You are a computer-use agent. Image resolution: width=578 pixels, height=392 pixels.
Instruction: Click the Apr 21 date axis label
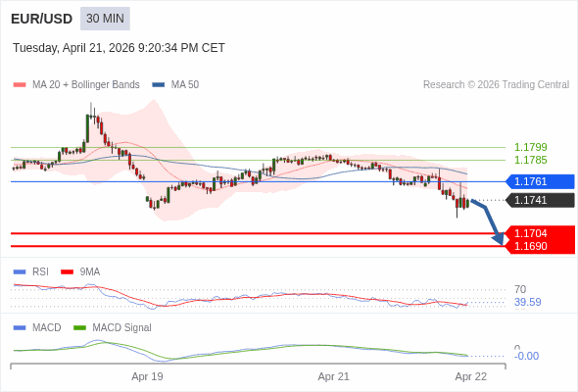point(334,377)
